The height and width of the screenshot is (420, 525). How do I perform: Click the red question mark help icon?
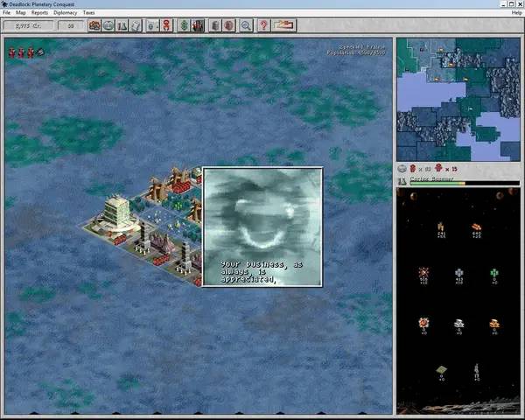pos(264,25)
